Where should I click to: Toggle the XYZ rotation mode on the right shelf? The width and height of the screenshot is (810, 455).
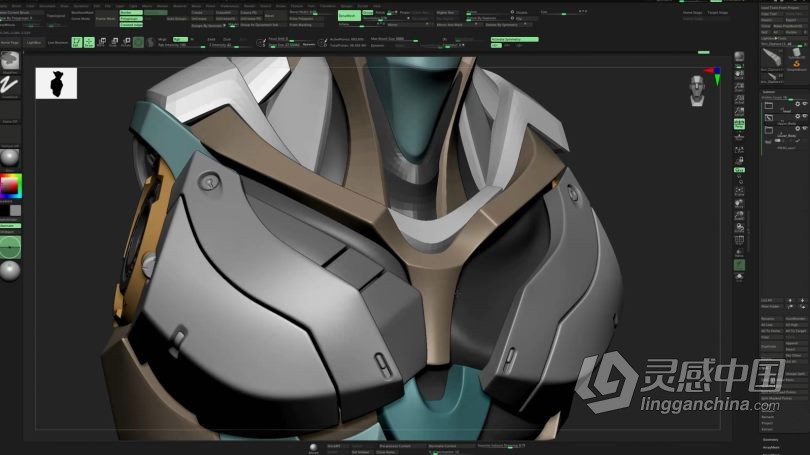(739, 170)
